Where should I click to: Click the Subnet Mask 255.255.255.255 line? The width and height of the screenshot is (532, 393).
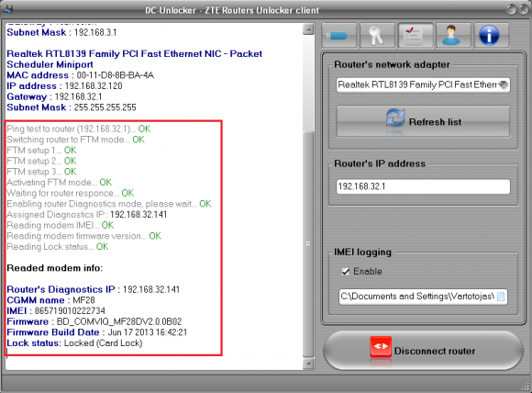coord(72,107)
